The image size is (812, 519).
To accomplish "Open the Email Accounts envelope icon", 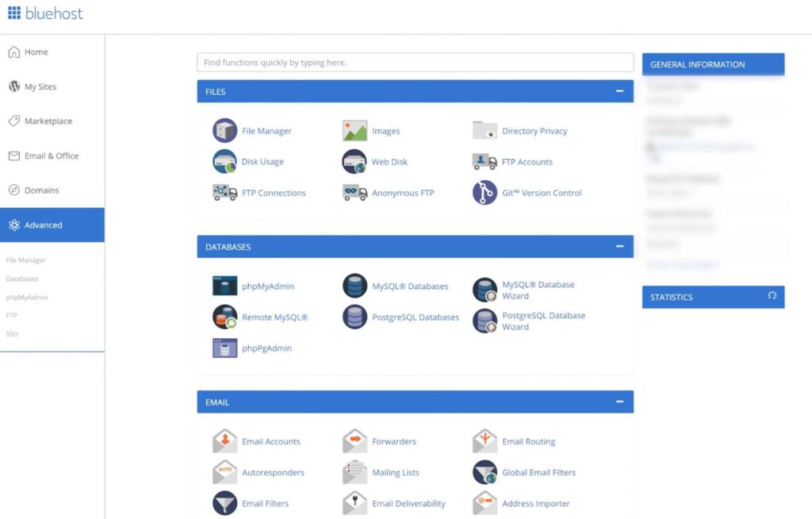I will point(224,441).
